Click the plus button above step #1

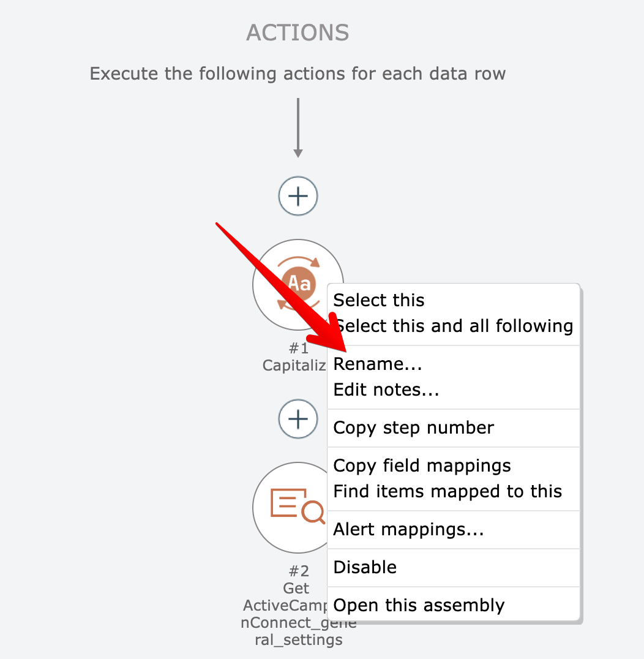(298, 196)
